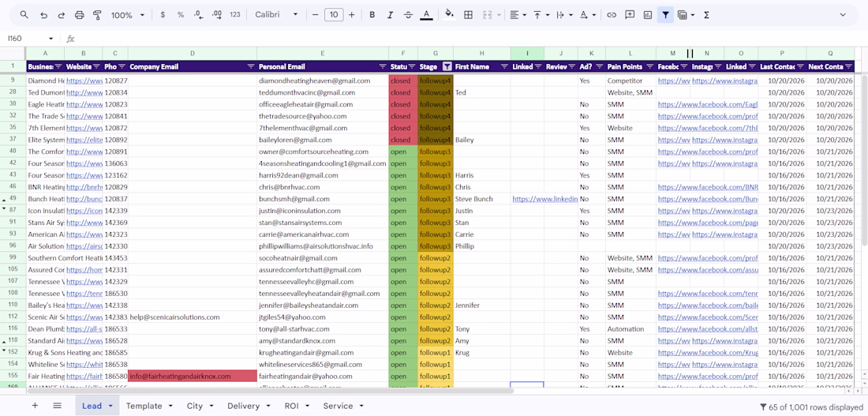Insert a link from the toolbar
This screenshot has width=868, height=416.
(611, 15)
